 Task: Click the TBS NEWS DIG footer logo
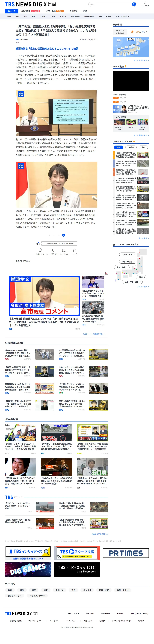tap(21, 613)
